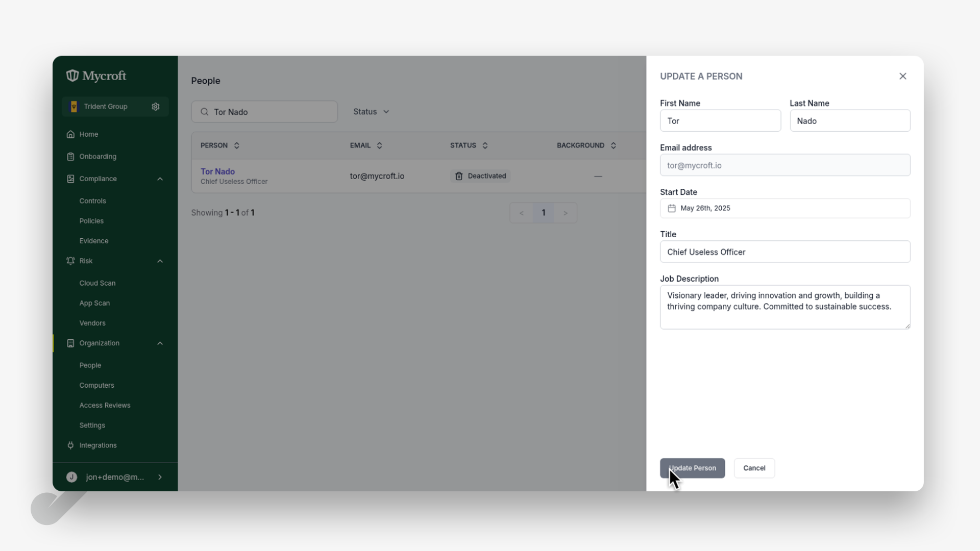Go to next page arrow
980x551 pixels.
coord(566,213)
